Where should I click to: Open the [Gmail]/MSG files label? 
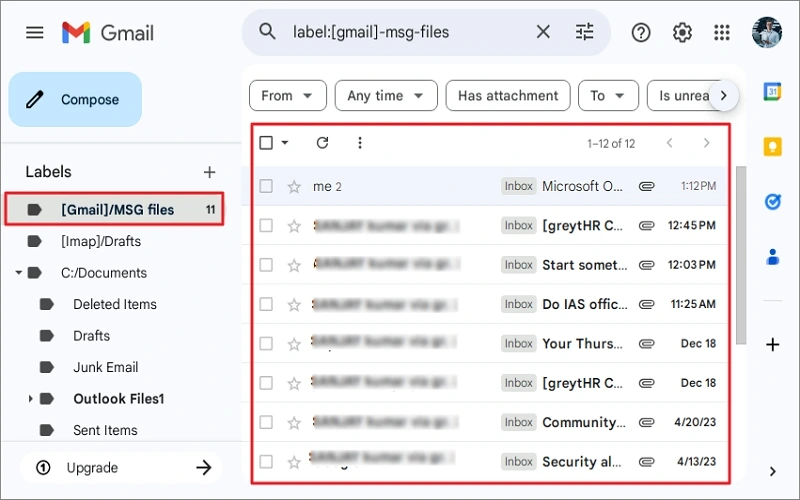point(114,209)
